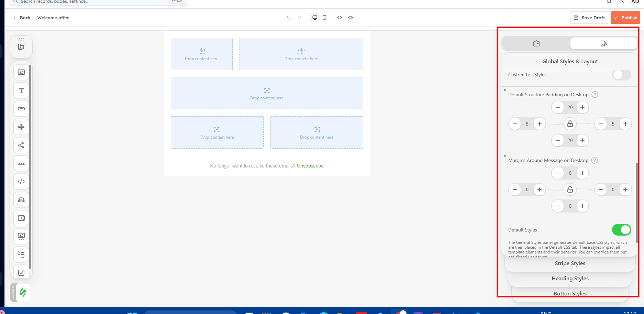Click the Stripo powered-by logo

tap(23, 292)
